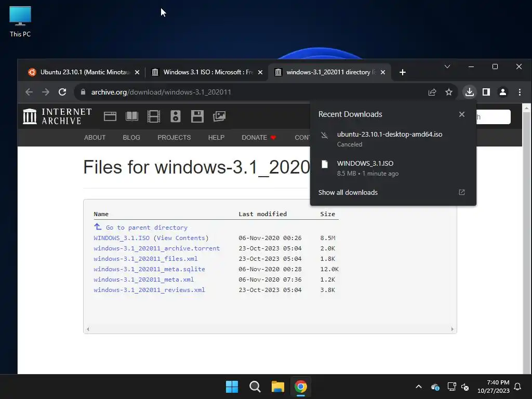
Task: Toggle the Chrome downloads button
Action: pos(469,92)
